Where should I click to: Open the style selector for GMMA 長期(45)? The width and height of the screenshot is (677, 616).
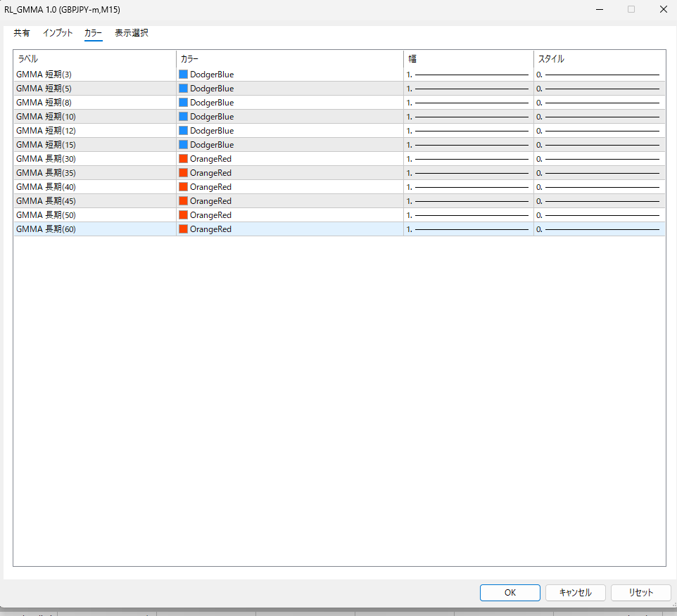(x=600, y=200)
